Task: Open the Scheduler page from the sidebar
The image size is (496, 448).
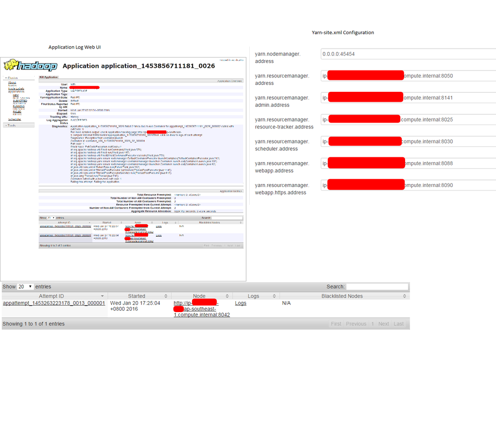Action: (15, 119)
